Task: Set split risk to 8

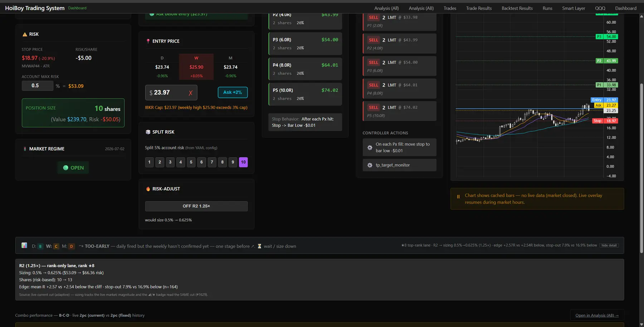Action: coord(222,162)
